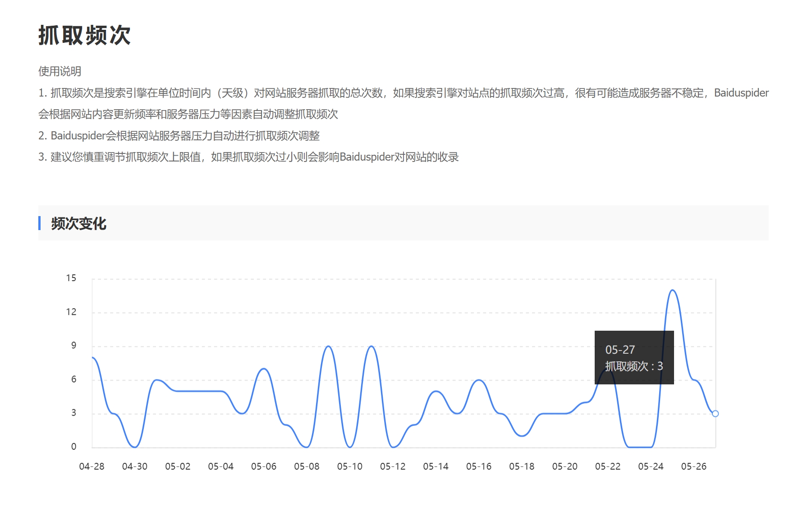
Task: Click the 抓取频次 page heading
Action: pos(84,35)
